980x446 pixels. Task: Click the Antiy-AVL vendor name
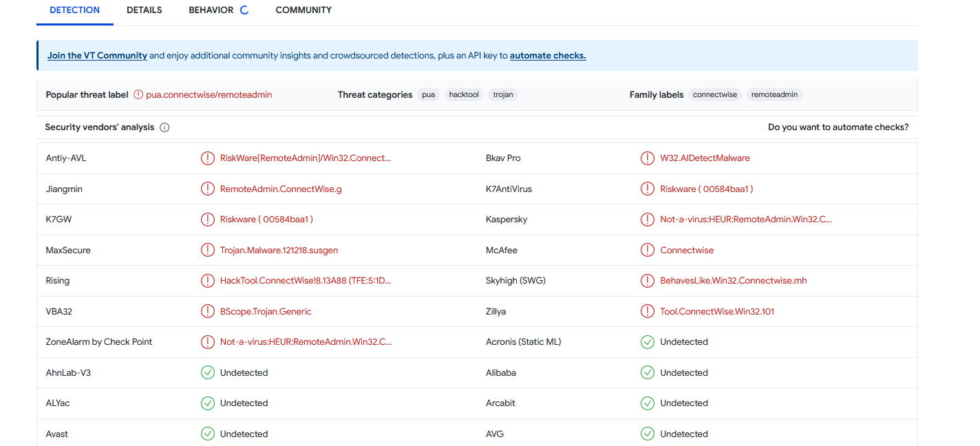pyautogui.click(x=66, y=158)
